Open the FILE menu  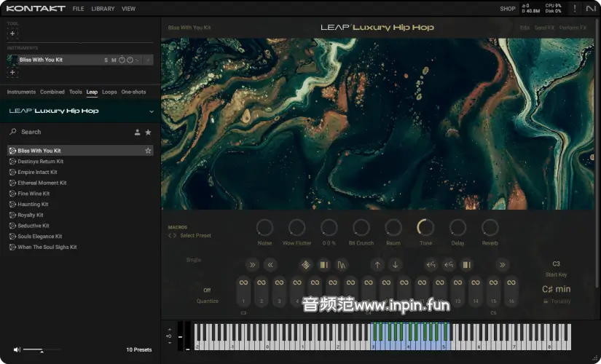78,9
